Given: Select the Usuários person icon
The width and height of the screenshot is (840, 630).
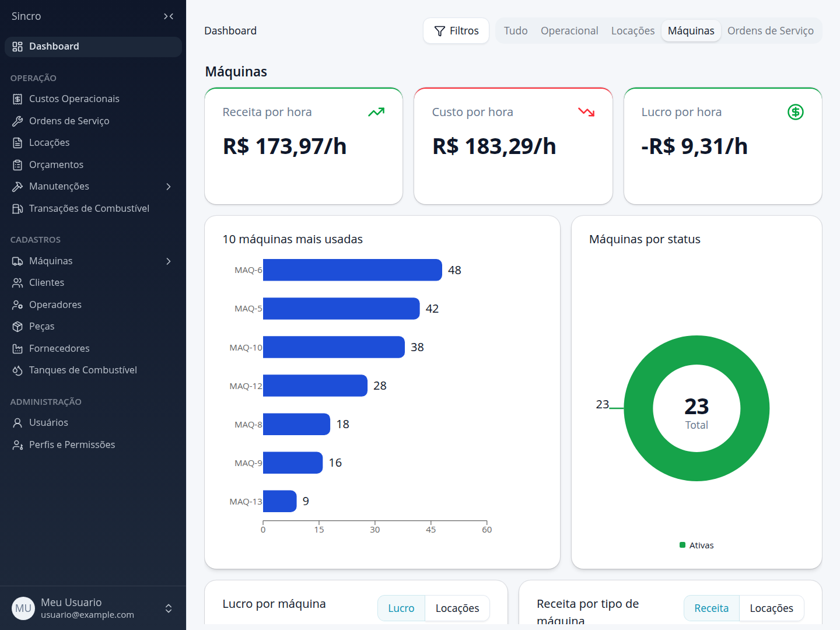Looking at the screenshot, I should pos(17,423).
